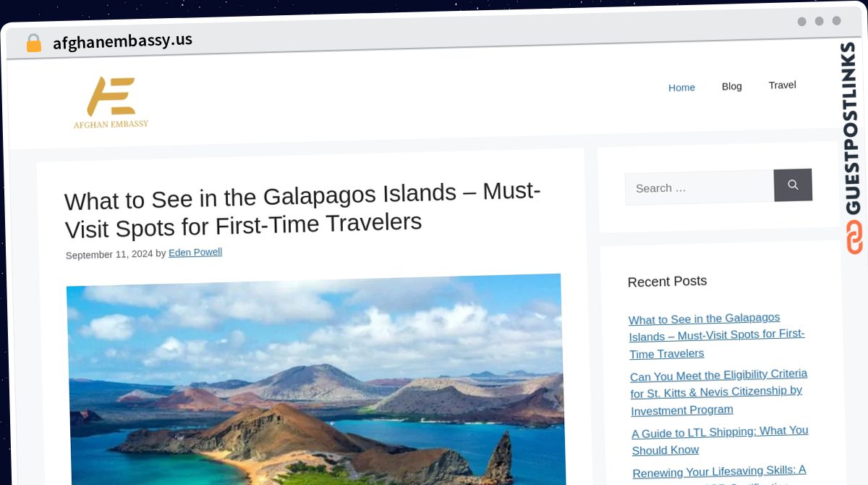Click the orange padlock icon
The height and width of the screenshot is (485, 868).
[x=33, y=43]
